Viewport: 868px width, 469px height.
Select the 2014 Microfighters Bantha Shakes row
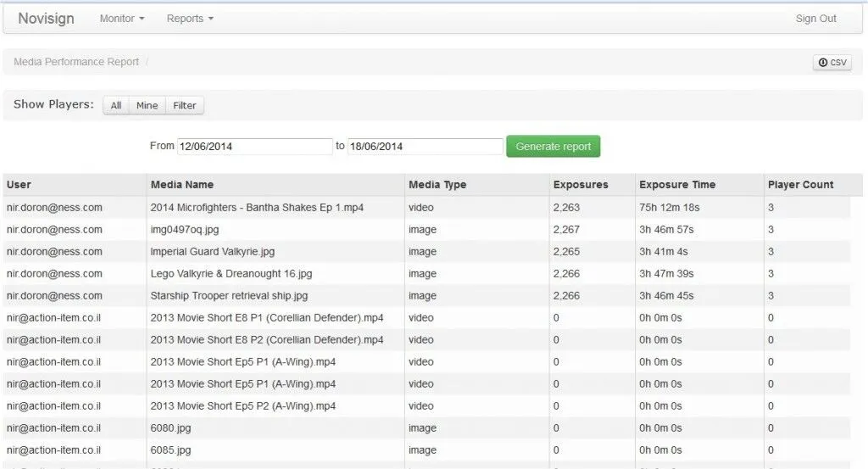point(257,208)
